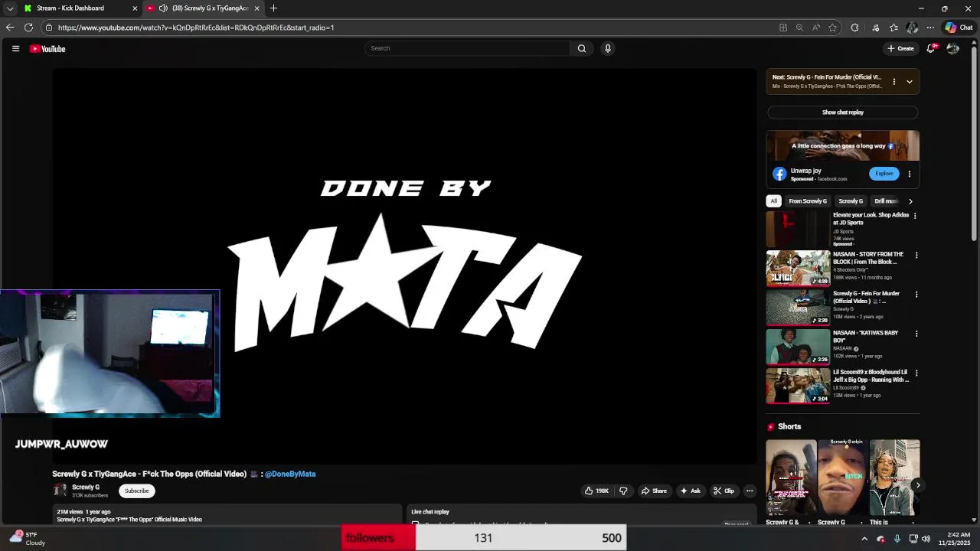
Task: Show hidden system tray icons chevron
Action: pyautogui.click(x=864, y=539)
